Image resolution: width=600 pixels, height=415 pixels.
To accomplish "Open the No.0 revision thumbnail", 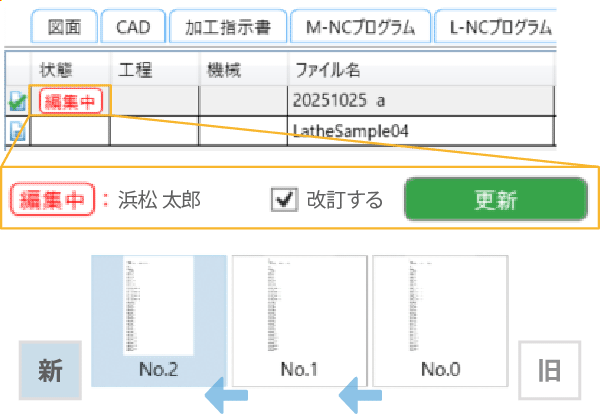I will pyautogui.click(x=440, y=318).
